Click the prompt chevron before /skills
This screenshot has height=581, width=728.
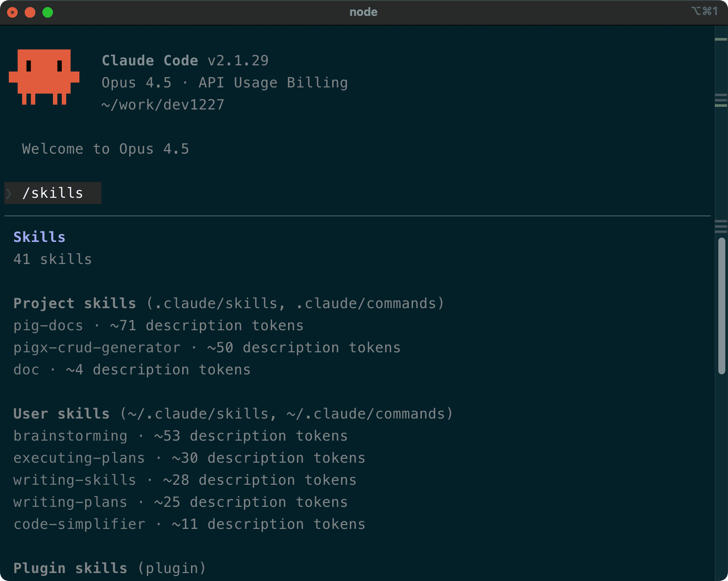9,193
